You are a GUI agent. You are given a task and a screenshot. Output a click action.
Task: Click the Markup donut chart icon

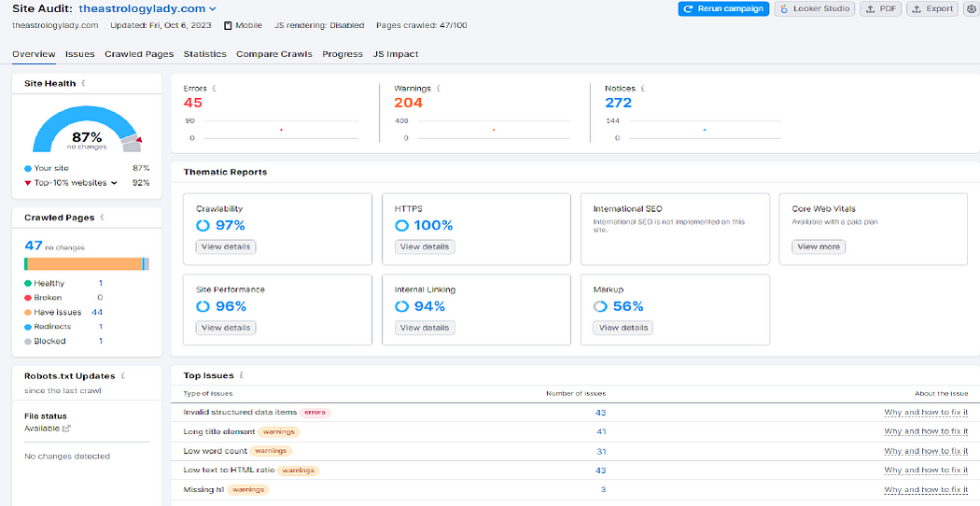pos(600,306)
